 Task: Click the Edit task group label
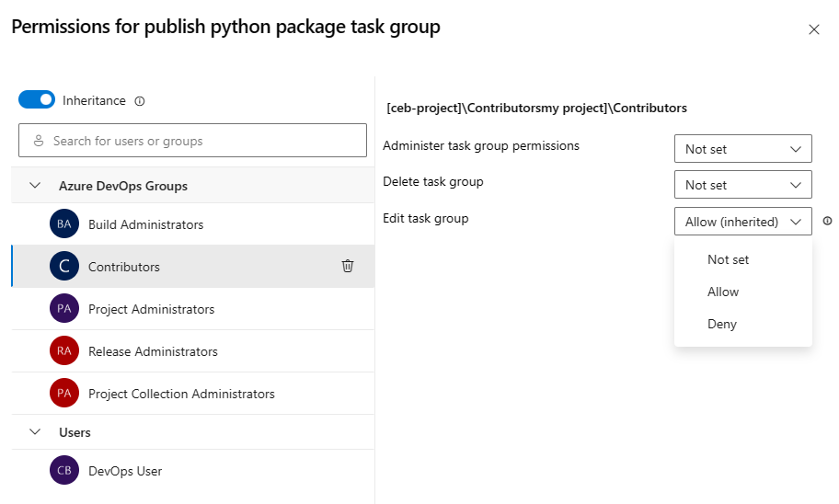[425, 218]
